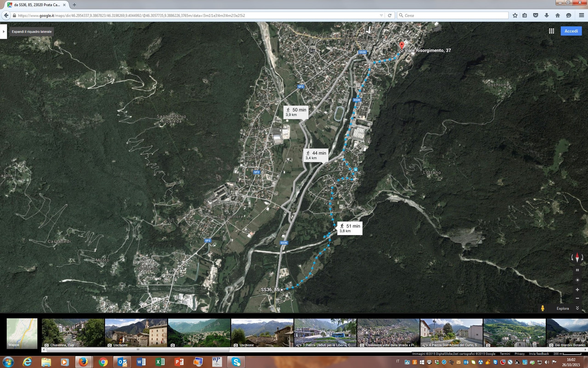The width and height of the screenshot is (588, 368).
Task: Open the 4 Piazza Don Albino photo
Action: point(451,333)
